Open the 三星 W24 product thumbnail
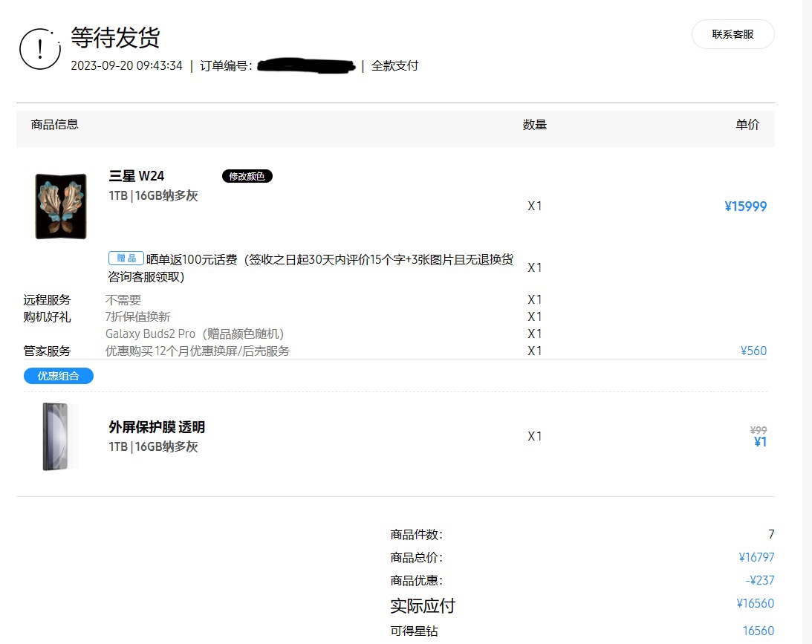 [x=61, y=206]
